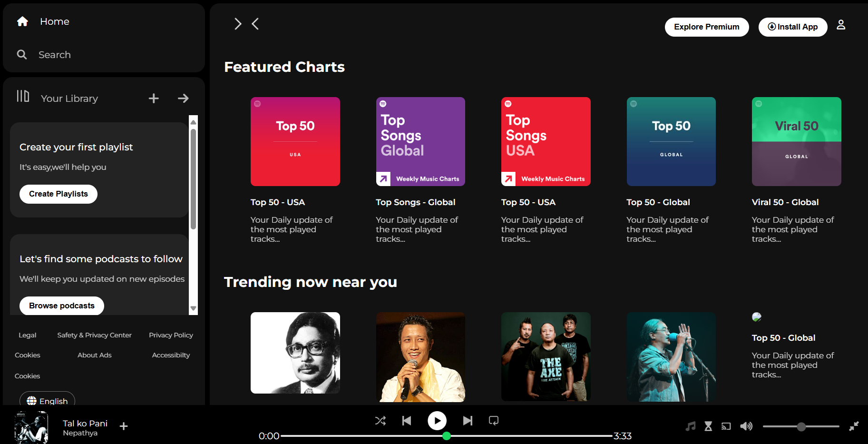Click the right chevron navigation arrow
The image size is (868, 444).
tap(238, 24)
